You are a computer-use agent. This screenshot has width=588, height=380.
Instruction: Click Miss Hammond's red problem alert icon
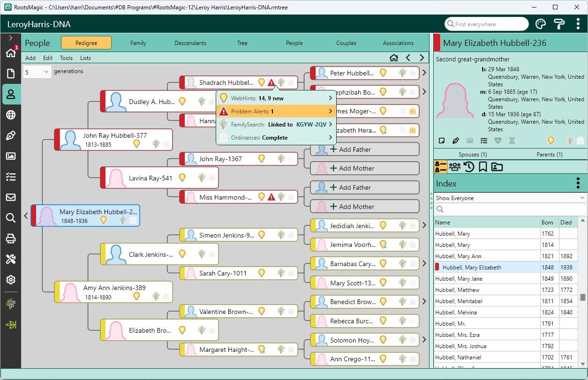point(271,197)
